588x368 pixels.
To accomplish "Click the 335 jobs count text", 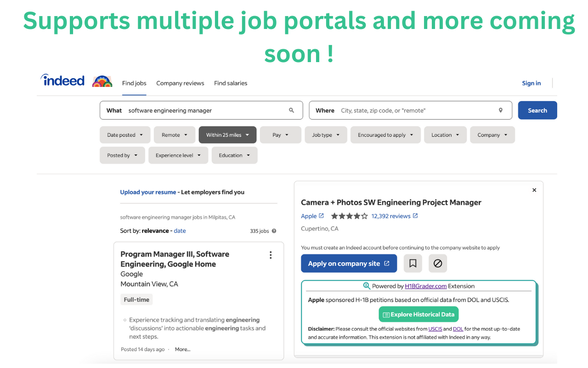I will (x=260, y=231).
